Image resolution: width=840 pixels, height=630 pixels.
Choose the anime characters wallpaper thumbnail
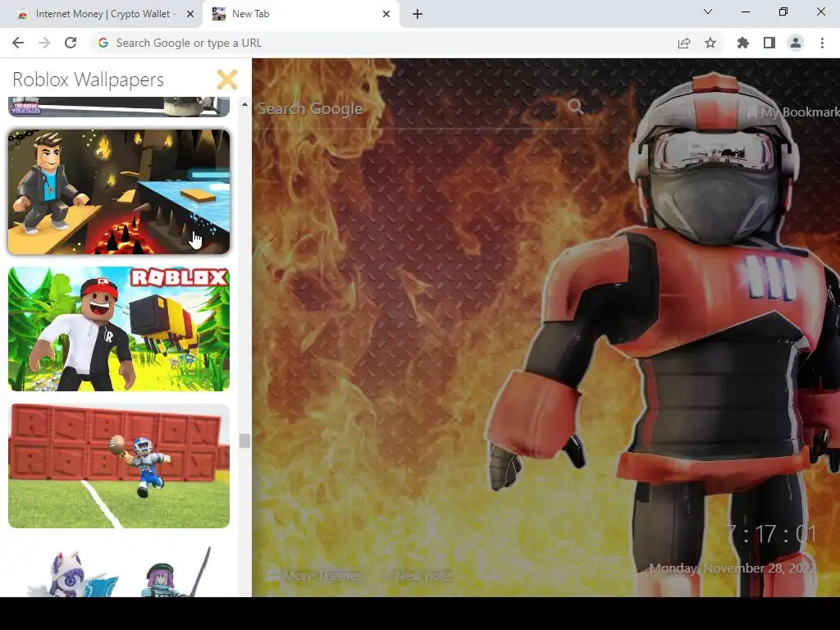(x=119, y=569)
